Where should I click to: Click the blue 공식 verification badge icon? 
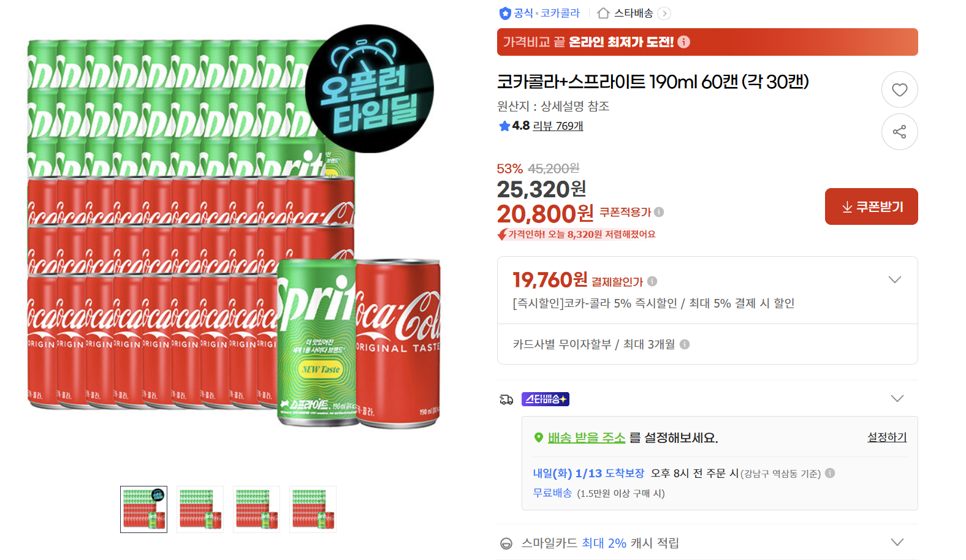[x=504, y=13]
